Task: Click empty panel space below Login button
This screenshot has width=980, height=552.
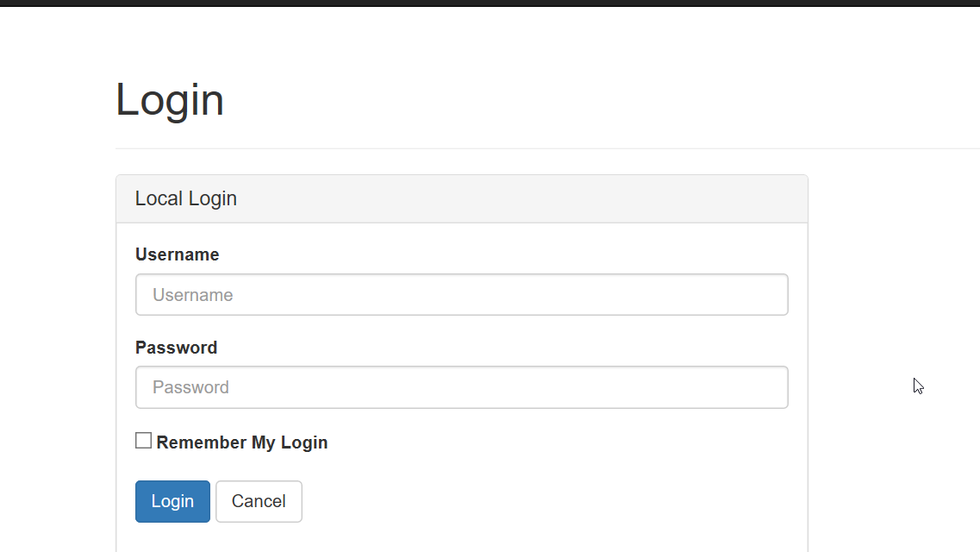Action: (461, 539)
